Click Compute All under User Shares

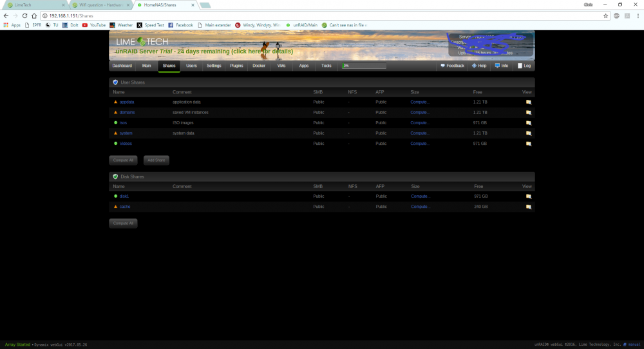(123, 160)
